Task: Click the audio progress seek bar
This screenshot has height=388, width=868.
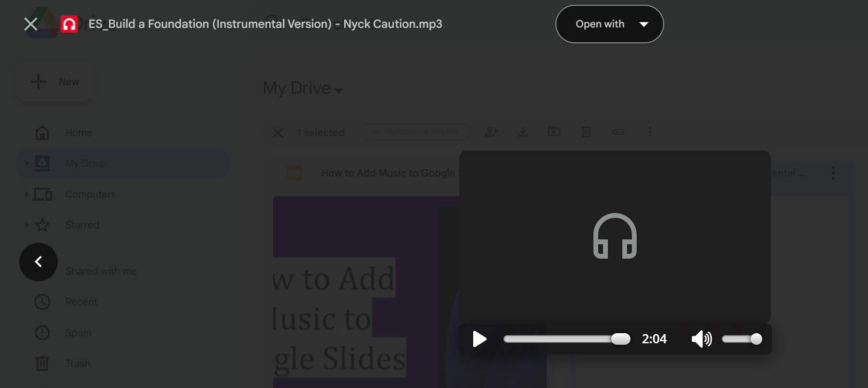Action: pyautogui.click(x=566, y=339)
